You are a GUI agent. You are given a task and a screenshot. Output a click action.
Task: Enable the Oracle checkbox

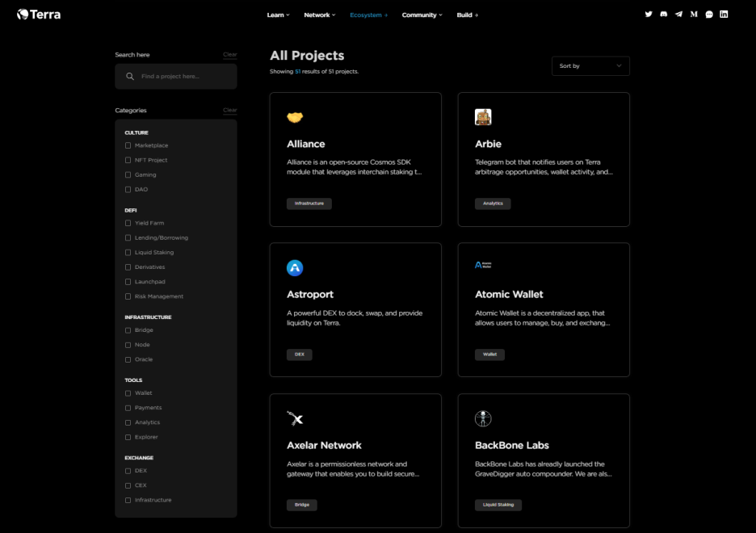[x=128, y=359]
